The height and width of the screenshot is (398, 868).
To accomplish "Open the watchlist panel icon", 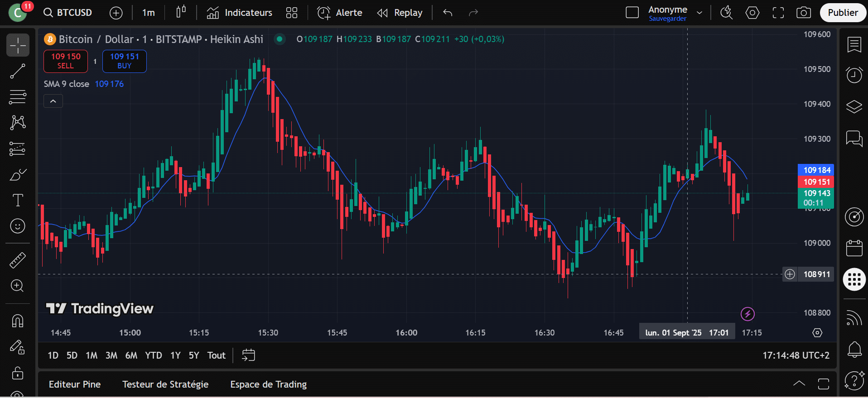I will coord(854,45).
